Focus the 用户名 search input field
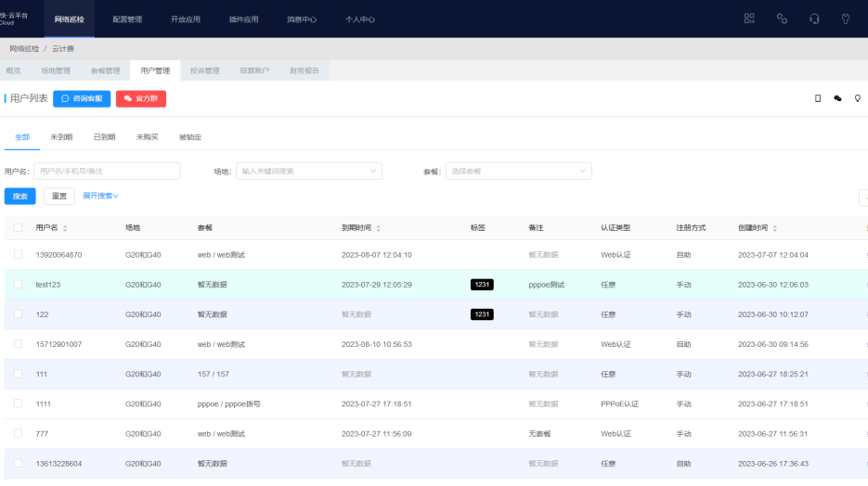Screen dimensions: 868x486 [107, 172]
